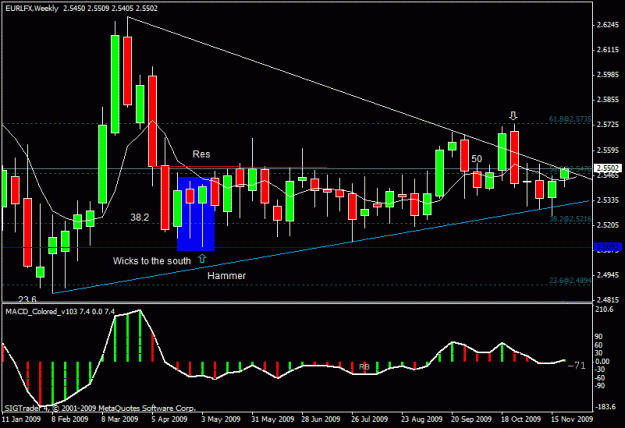625x428 pixels.
Task: Click the '8 Mar 2009' date label
Action: (120, 419)
